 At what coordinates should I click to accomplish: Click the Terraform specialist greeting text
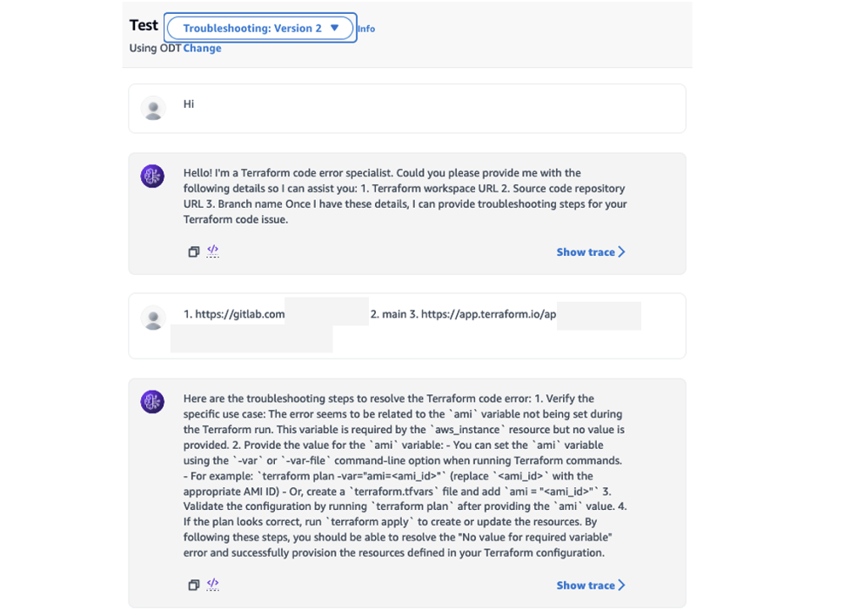coord(404,196)
